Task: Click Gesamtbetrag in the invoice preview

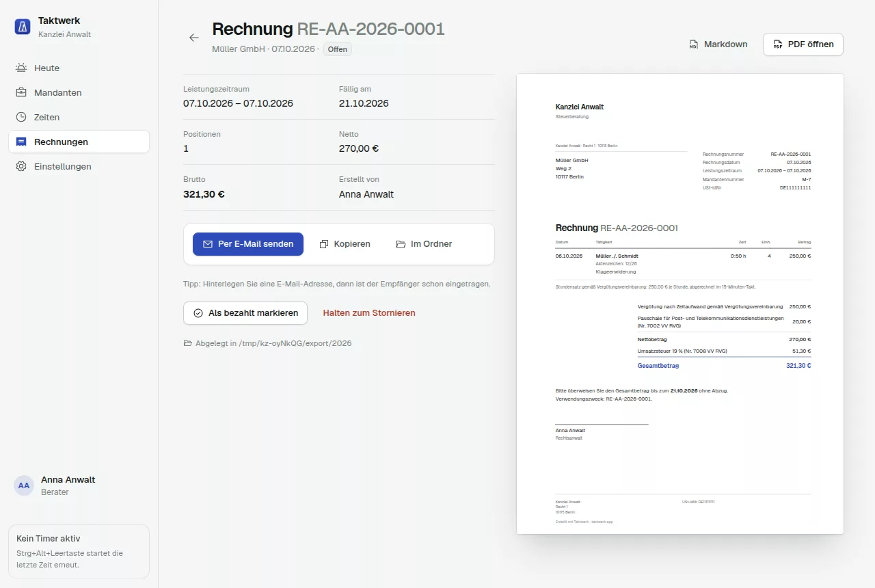Action: (x=658, y=366)
